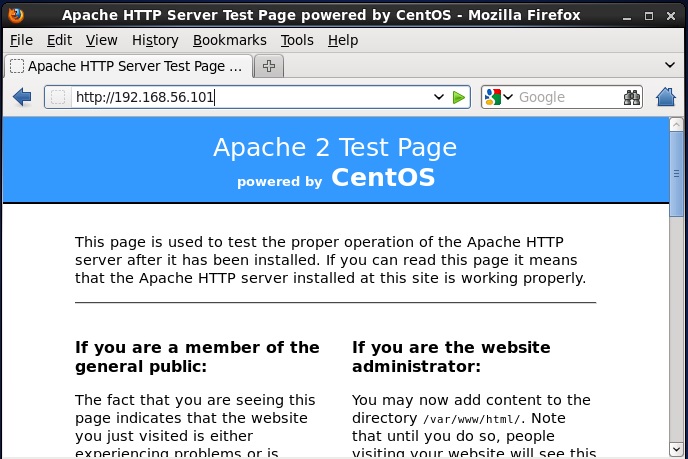Open the File menu

tap(21, 40)
